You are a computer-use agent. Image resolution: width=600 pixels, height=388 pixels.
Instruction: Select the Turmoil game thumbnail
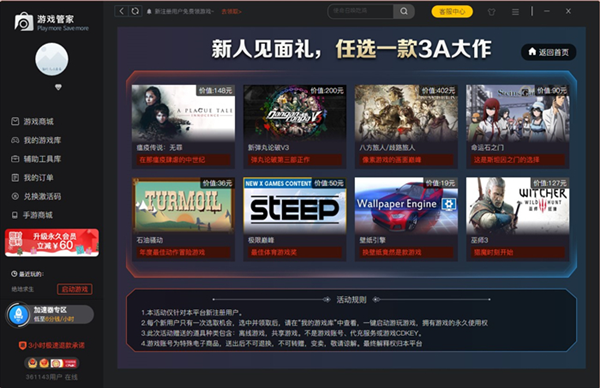pyautogui.click(x=183, y=205)
